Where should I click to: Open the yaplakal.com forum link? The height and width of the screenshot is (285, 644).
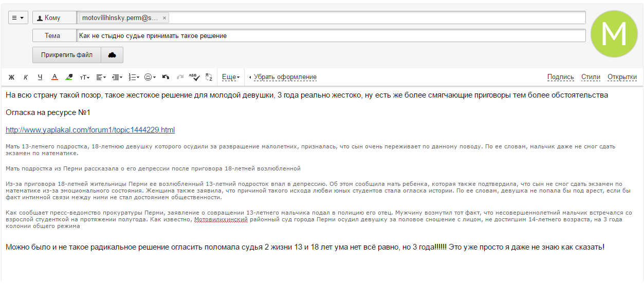[90, 130]
